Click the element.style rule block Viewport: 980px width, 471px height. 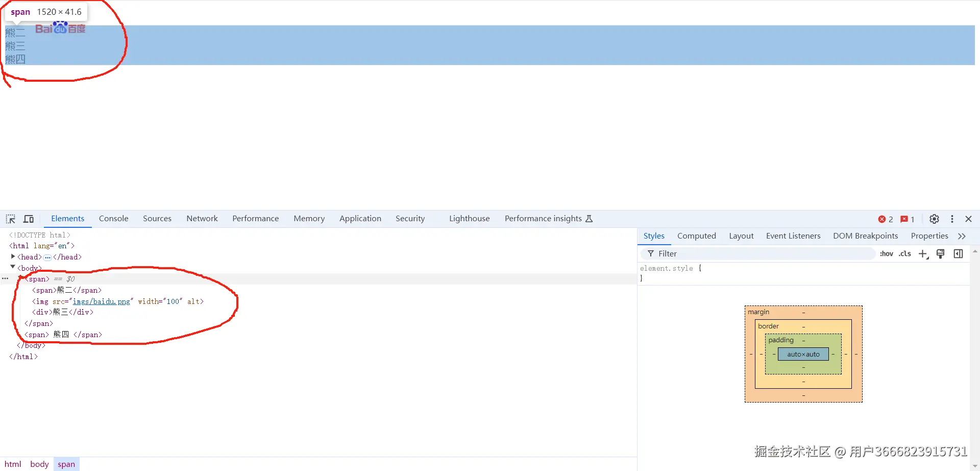click(803, 273)
